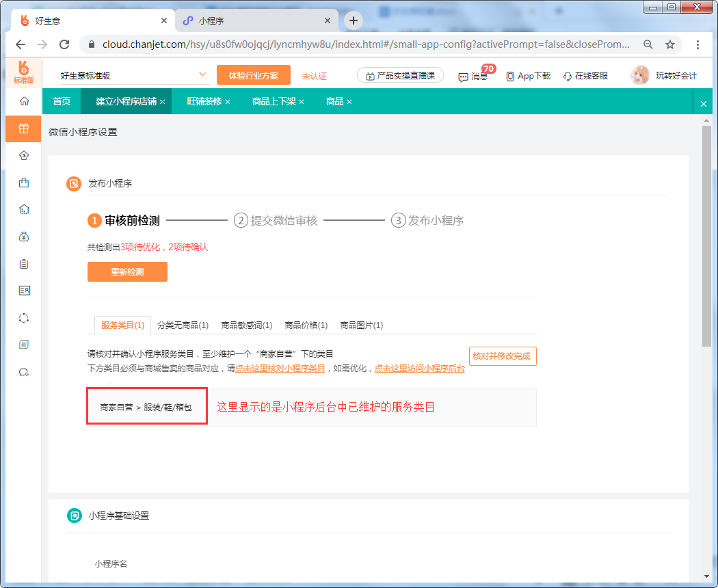The height and width of the screenshot is (588, 718).
Task: Open the App下载 link
Action: click(528, 76)
